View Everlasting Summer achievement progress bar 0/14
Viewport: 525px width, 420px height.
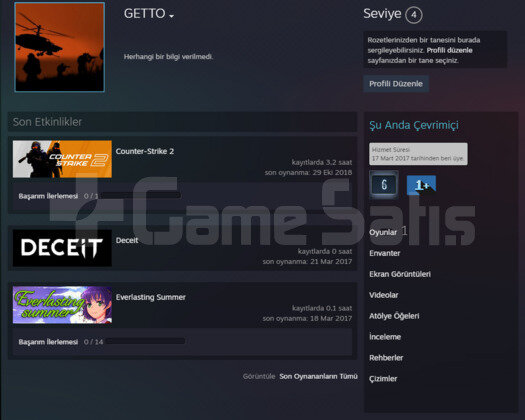145,342
